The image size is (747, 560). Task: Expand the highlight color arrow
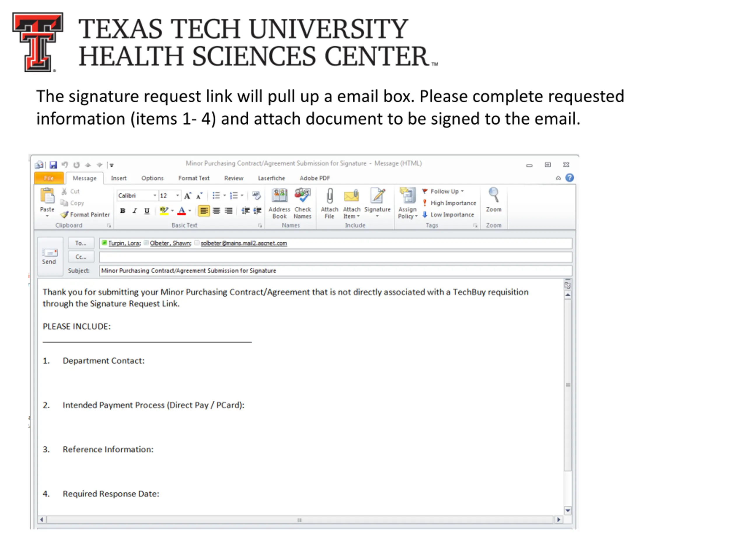point(172,211)
